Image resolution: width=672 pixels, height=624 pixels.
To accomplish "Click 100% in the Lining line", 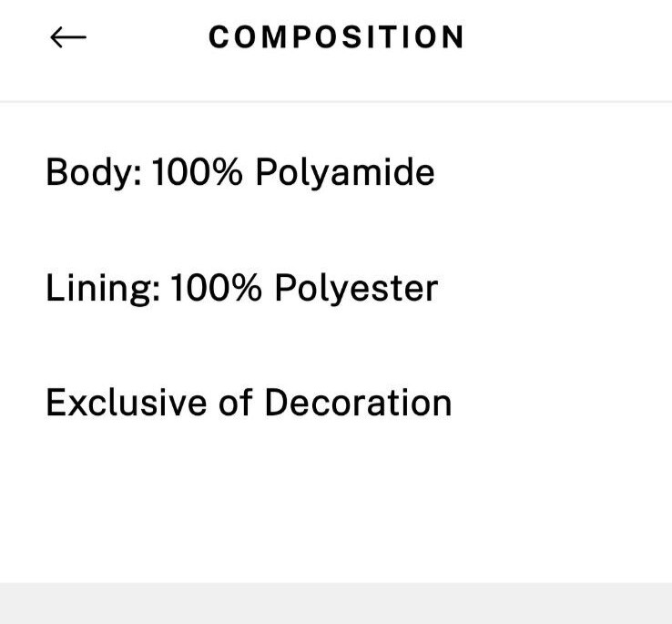I will [x=217, y=288].
